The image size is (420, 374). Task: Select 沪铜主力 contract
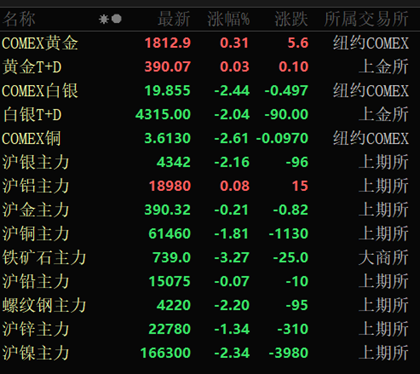(210, 234)
